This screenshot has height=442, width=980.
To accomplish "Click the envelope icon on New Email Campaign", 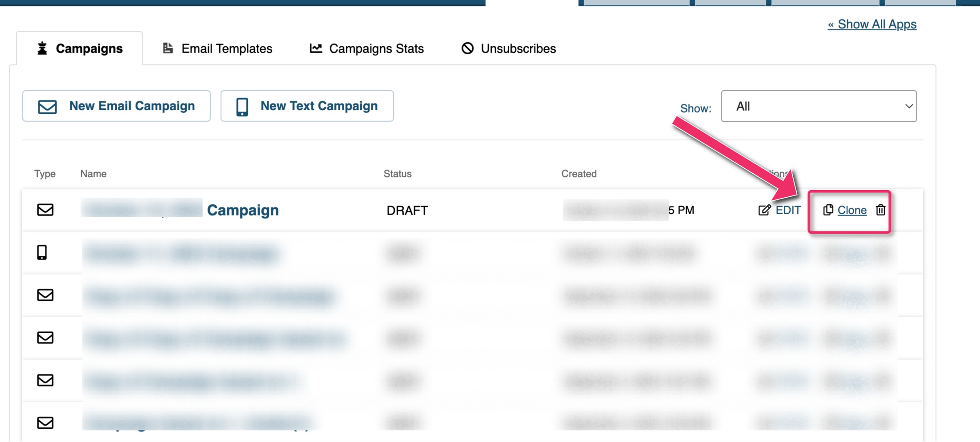I will point(47,107).
